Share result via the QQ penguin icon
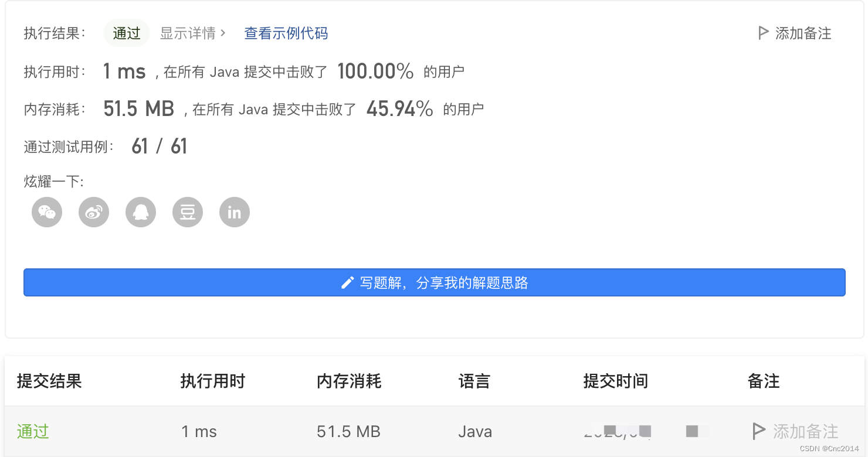This screenshot has height=457, width=868. (x=140, y=212)
